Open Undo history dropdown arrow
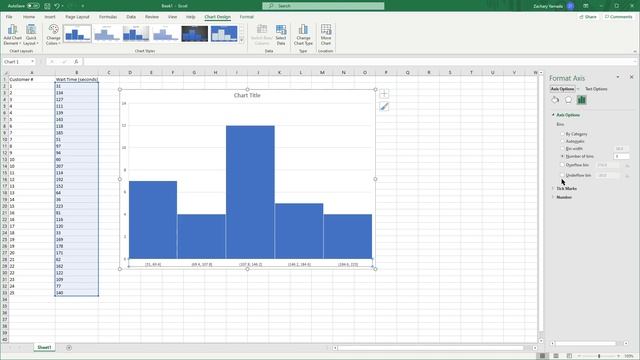Image resolution: width=640 pixels, height=360 pixels. pos(62,6)
